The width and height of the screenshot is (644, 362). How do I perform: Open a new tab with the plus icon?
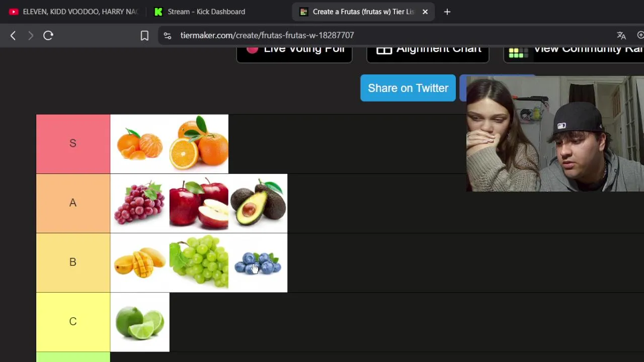tap(447, 12)
